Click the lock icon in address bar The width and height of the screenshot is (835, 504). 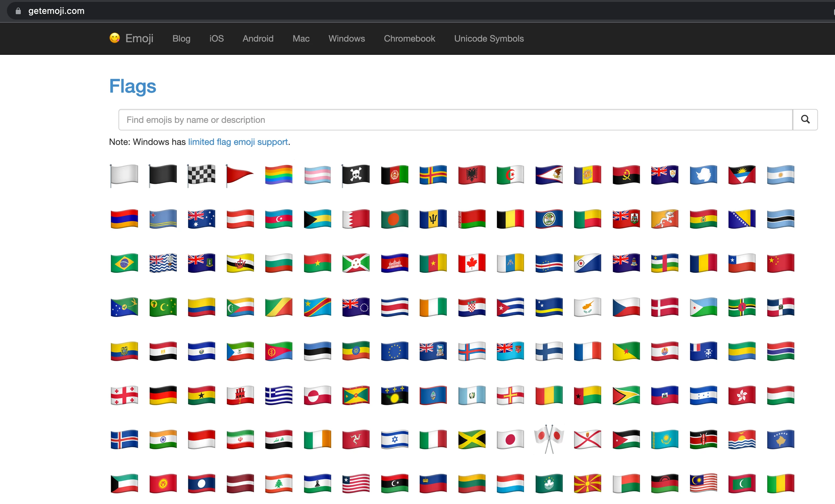[x=18, y=11]
